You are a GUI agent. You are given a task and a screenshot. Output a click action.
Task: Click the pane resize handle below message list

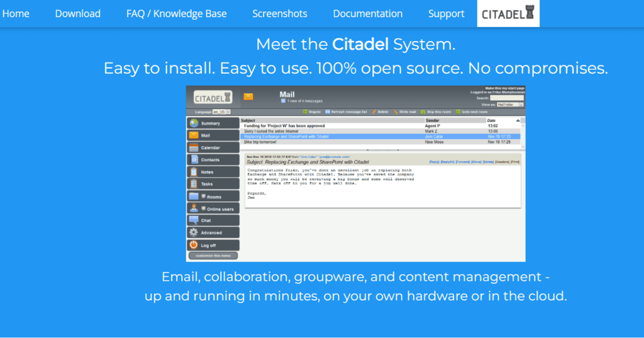click(382, 150)
